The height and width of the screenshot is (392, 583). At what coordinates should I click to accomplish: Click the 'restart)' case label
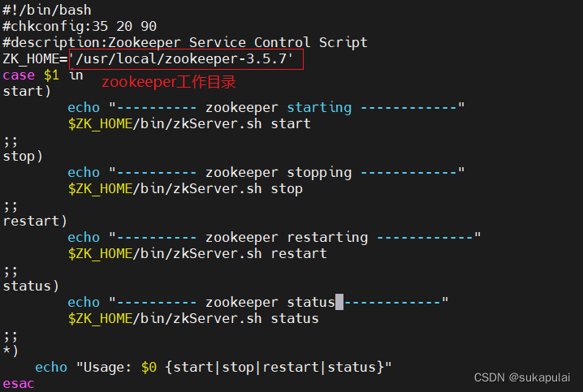[35, 222]
